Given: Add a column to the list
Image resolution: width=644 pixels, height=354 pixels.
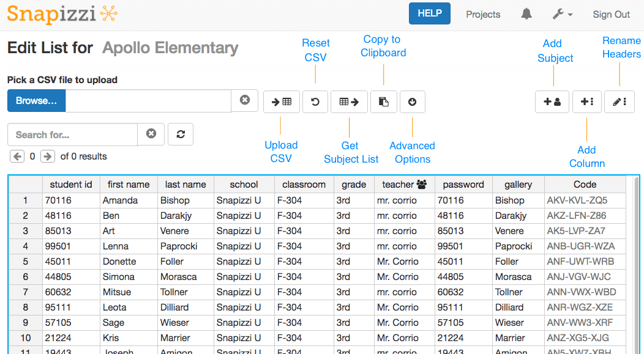Looking at the screenshot, I should point(587,101).
